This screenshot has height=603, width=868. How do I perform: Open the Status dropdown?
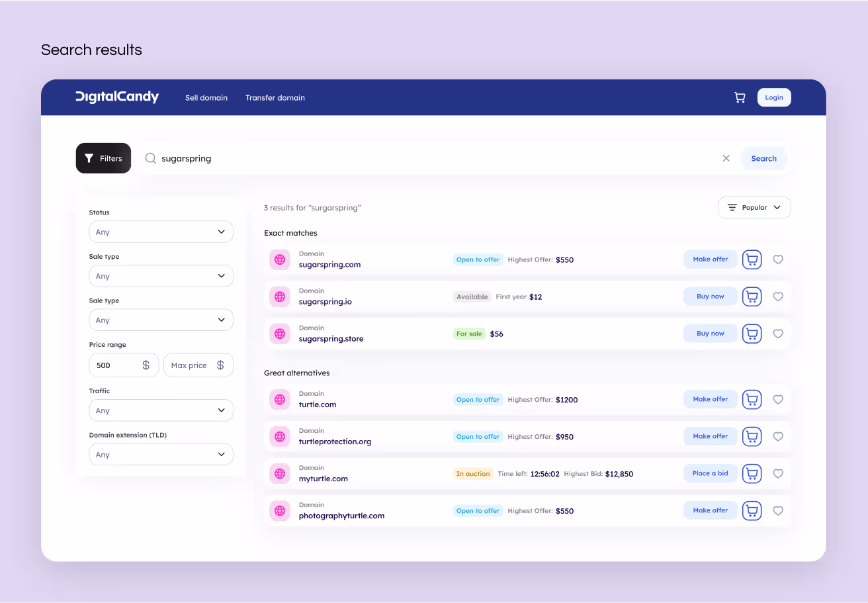161,232
